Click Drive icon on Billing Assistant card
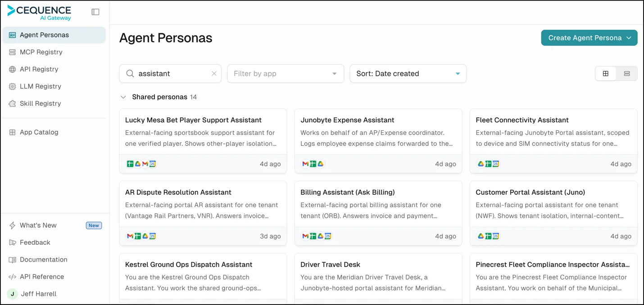Viewport: 644px width, 305px height. pyautogui.click(x=321, y=236)
